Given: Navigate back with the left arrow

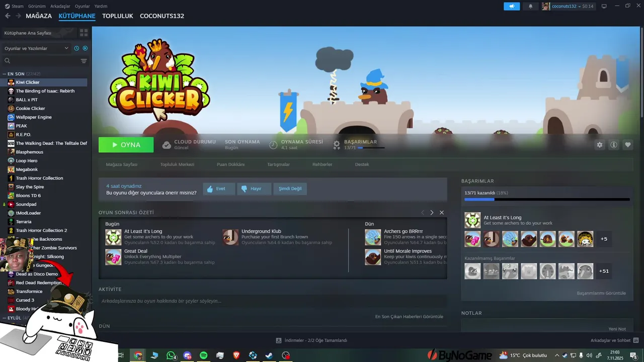Looking at the screenshot, I should 8,16.
